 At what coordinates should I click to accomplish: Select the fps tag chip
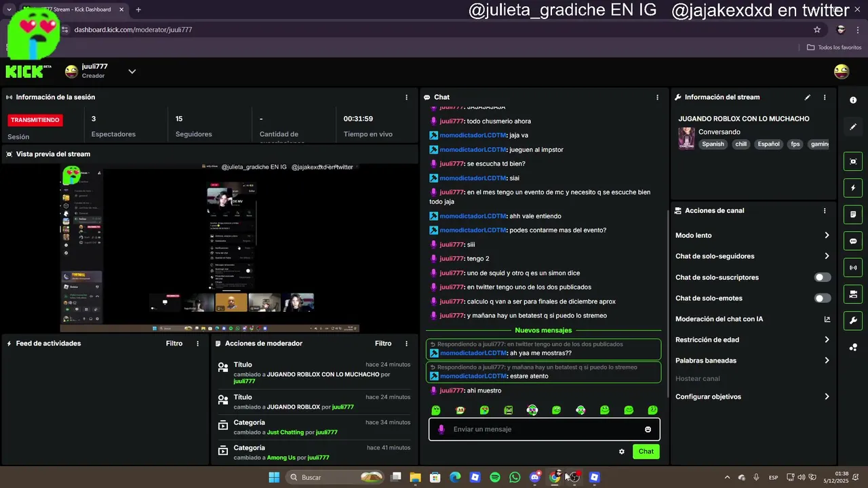coord(795,144)
